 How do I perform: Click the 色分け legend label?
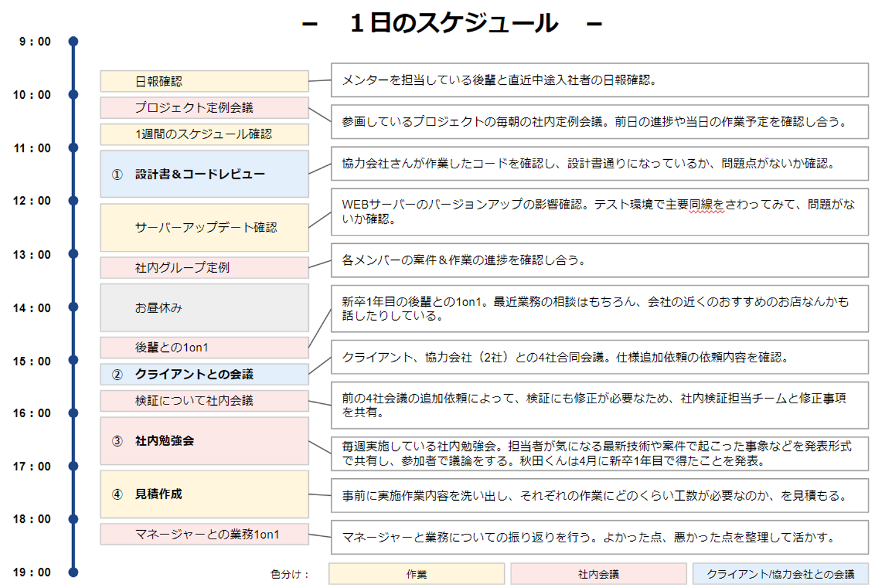[290, 574]
